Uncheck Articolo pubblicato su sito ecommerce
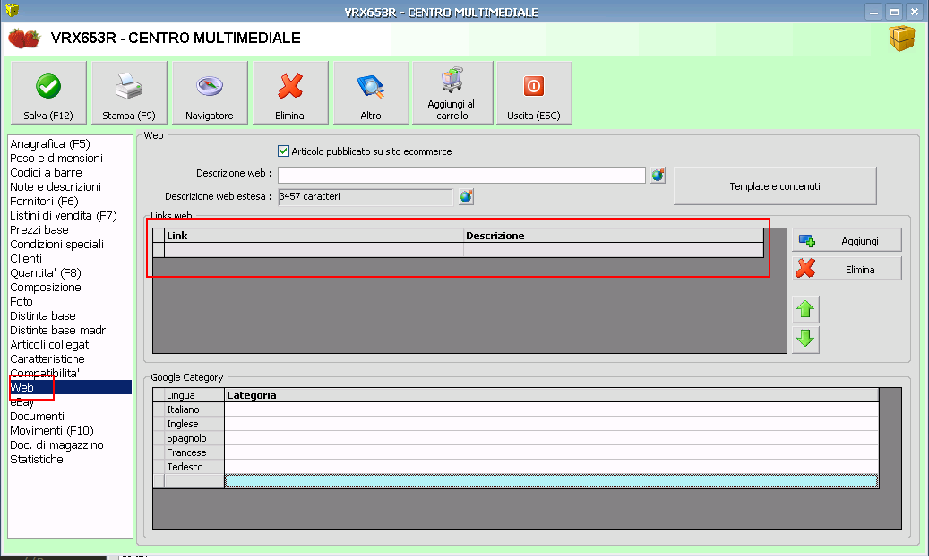Image resolution: width=929 pixels, height=560 pixels. pos(283,151)
